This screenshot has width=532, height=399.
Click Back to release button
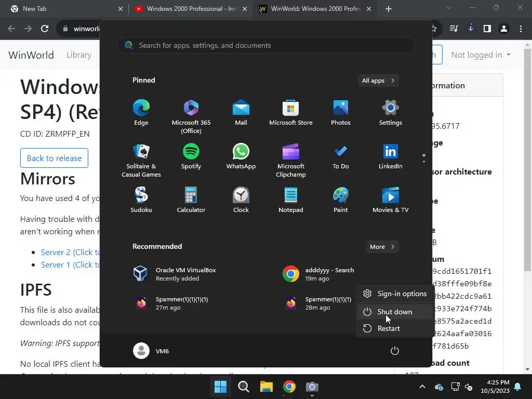pyautogui.click(x=54, y=158)
